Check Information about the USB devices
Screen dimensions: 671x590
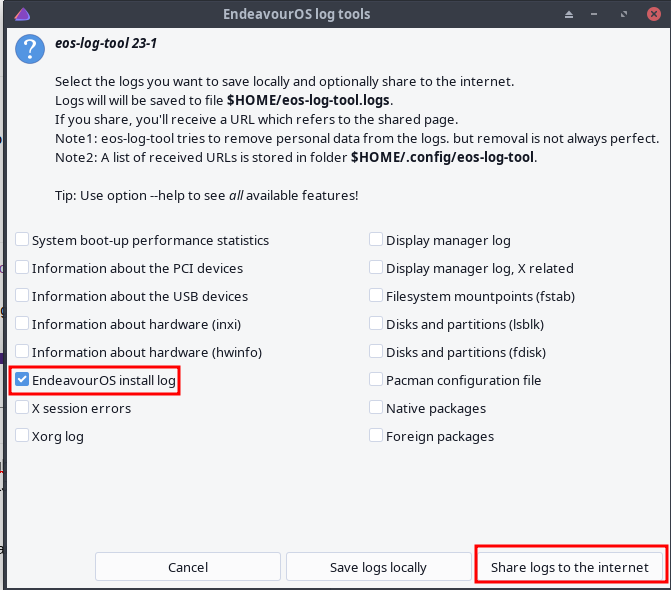click(22, 295)
